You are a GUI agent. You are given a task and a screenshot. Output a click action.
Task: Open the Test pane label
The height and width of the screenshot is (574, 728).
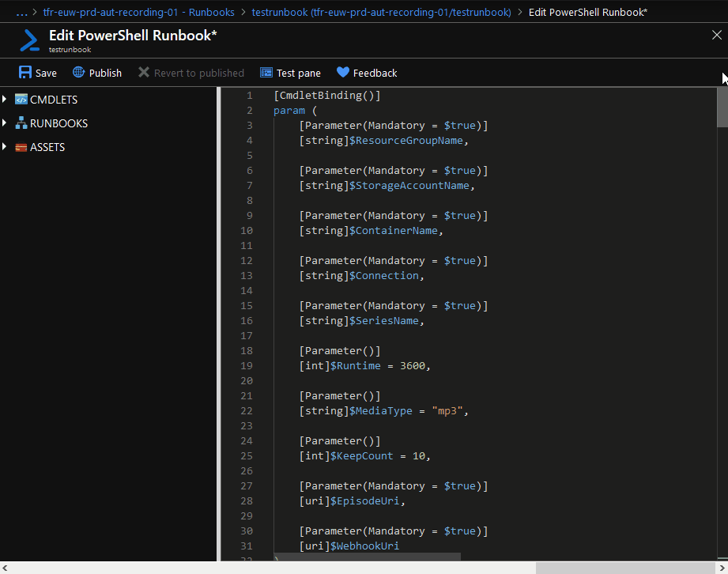coord(299,74)
